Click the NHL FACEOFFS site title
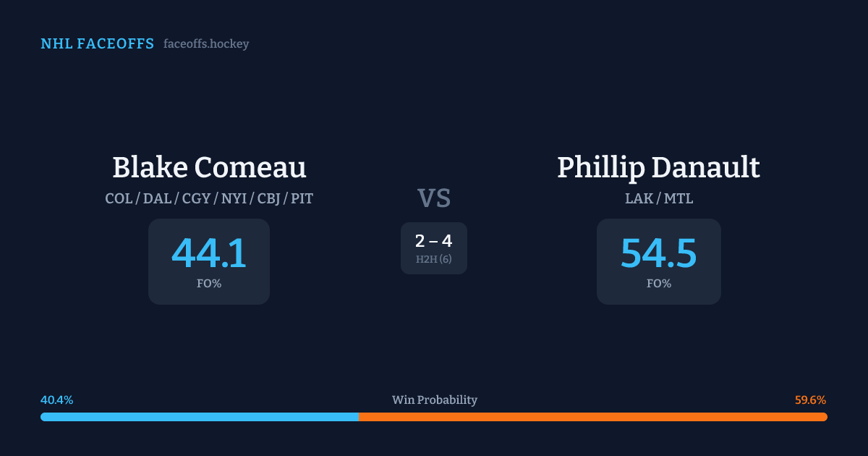 pos(97,44)
